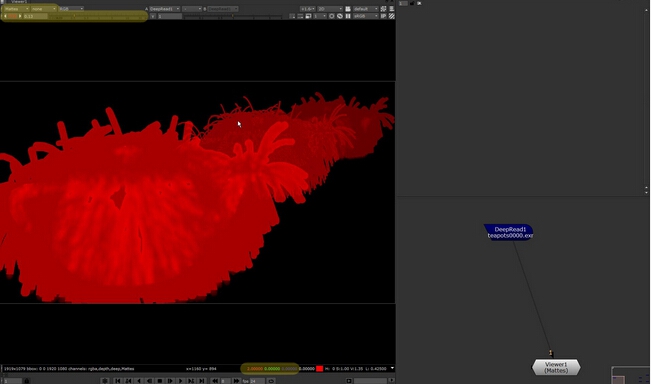
Task: Toggle the timeline lock icon
Action: point(27,381)
